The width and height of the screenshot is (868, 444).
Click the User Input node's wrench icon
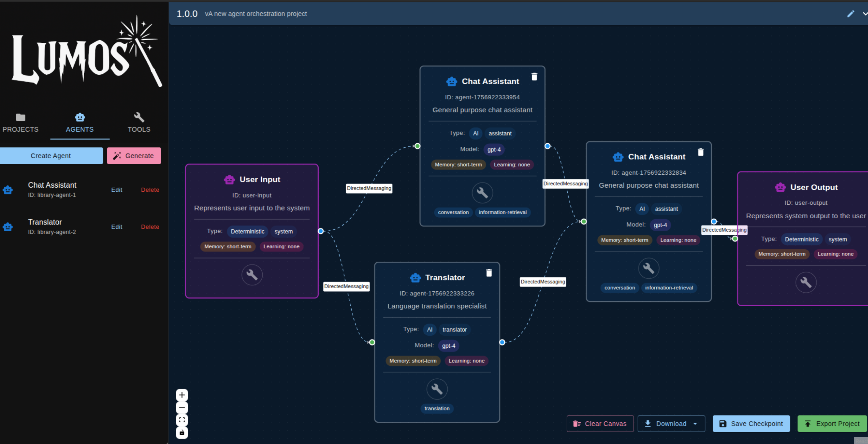pos(252,275)
